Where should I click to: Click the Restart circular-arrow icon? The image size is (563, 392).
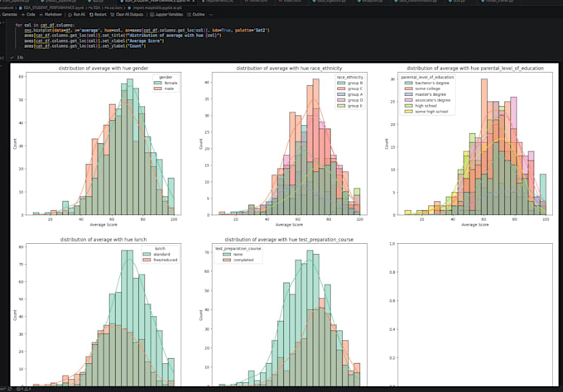[x=91, y=15]
